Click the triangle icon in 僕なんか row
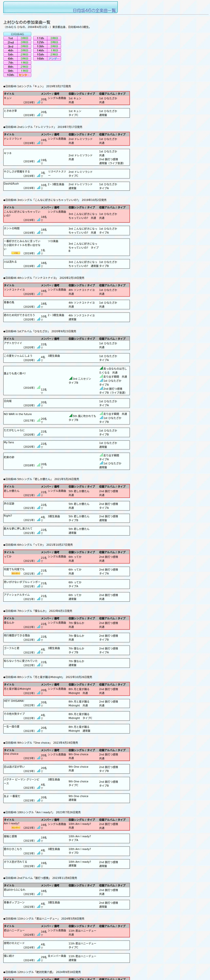The height and width of the screenshot is (980, 210). [38, 627]
